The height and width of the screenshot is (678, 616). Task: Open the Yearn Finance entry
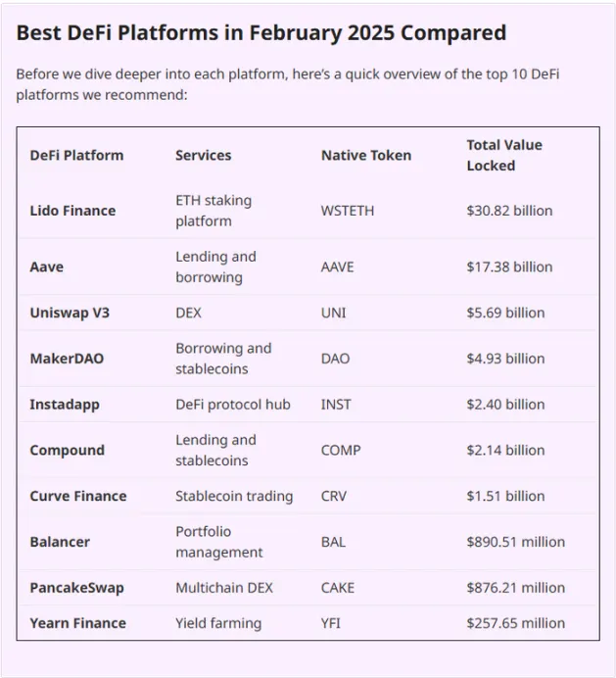pyautogui.click(x=77, y=623)
